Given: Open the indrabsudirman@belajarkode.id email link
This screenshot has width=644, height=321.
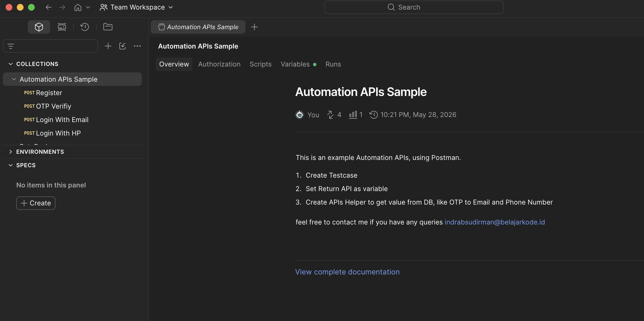Looking at the screenshot, I should coord(495,222).
